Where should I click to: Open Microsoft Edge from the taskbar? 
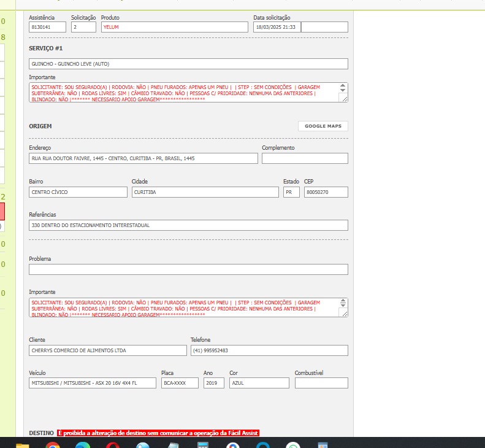click(83, 445)
